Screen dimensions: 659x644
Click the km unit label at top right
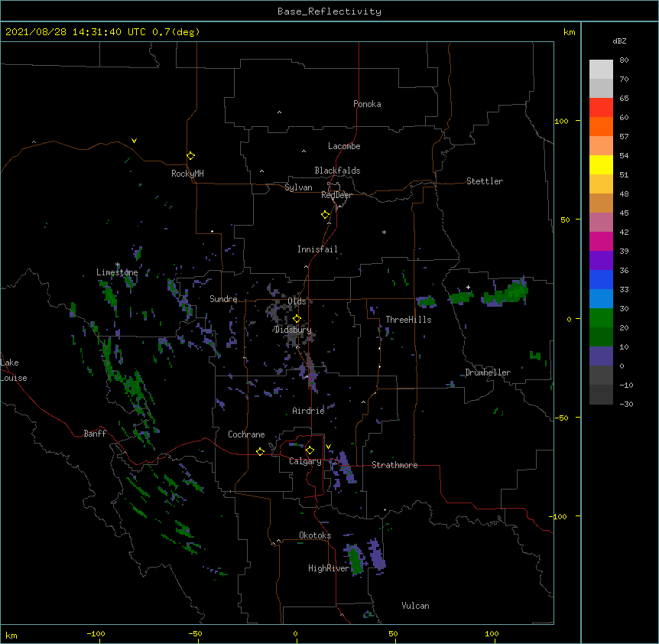570,32
